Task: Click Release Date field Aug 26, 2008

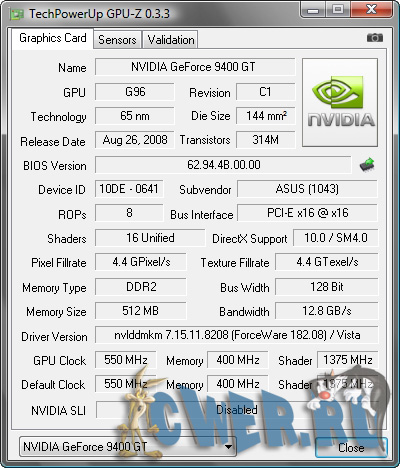Action: (135, 140)
